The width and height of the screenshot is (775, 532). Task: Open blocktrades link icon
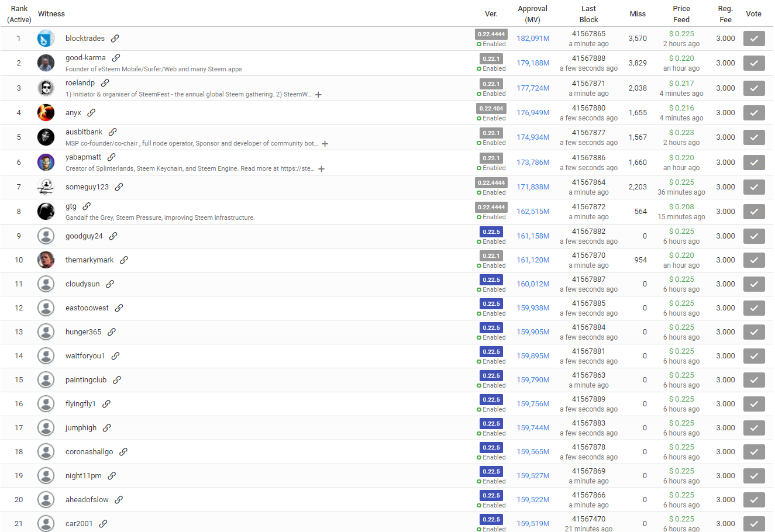(x=115, y=39)
